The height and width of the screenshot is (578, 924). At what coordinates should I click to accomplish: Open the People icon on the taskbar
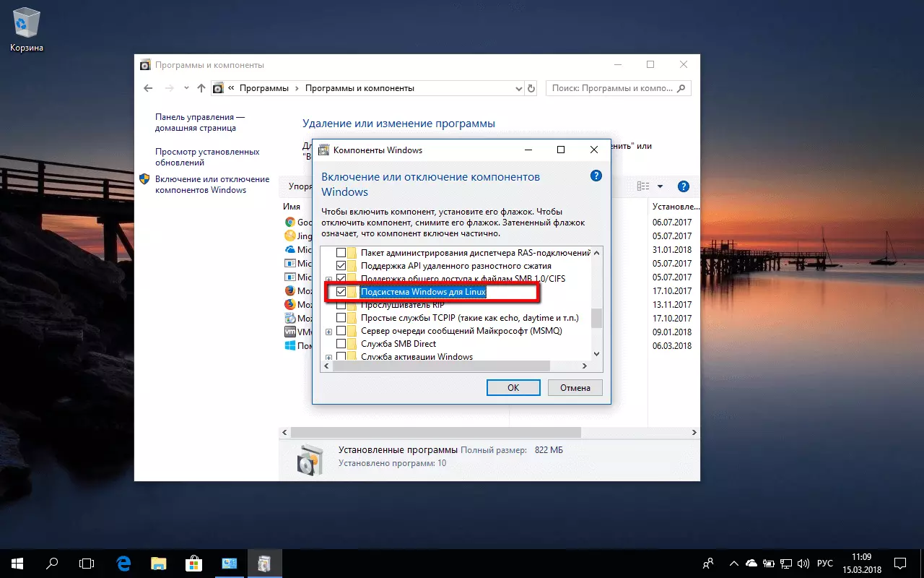[x=709, y=563]
